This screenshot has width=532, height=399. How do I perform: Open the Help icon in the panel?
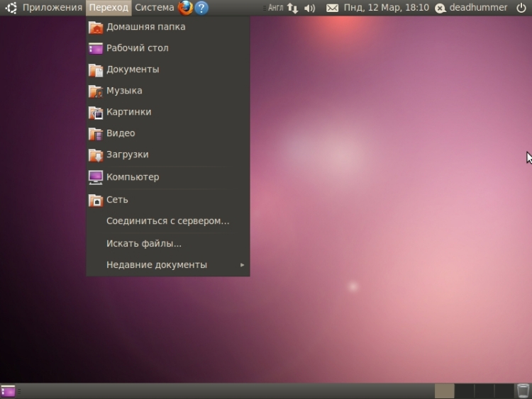point(201,8)
